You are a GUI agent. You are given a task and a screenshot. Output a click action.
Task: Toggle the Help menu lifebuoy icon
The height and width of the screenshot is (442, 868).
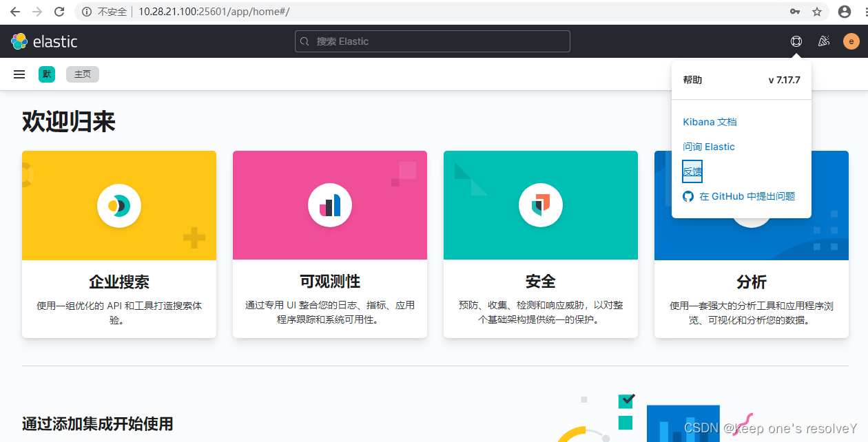(x=796, y=41)
